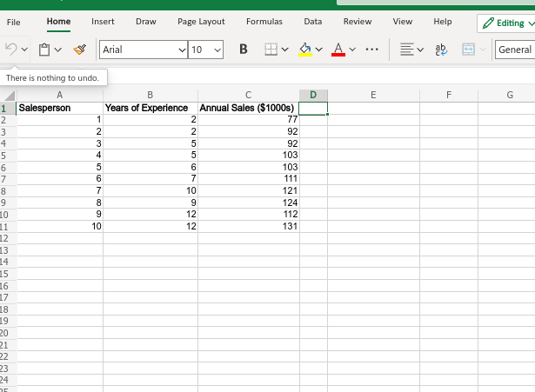The image size is (535, 392).
Task: Expand the borders options arrow
Action: [x=285, y=50]
